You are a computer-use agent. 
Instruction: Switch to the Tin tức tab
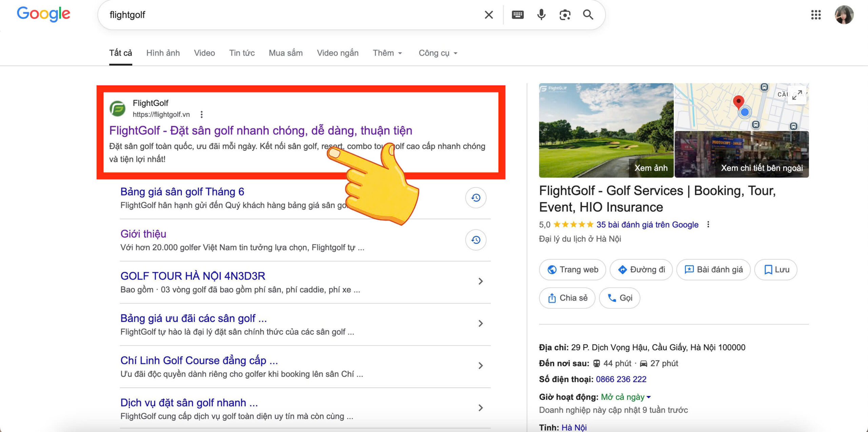pos(242,53)
